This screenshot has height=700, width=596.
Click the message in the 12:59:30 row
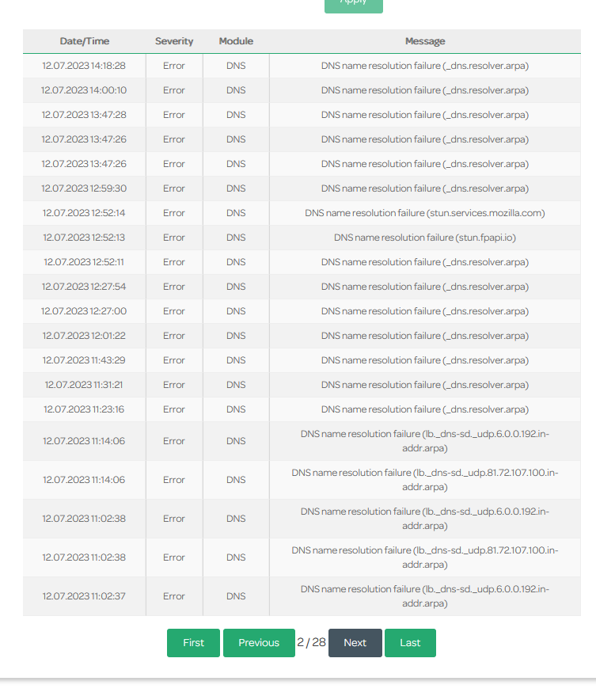point(425,188)
